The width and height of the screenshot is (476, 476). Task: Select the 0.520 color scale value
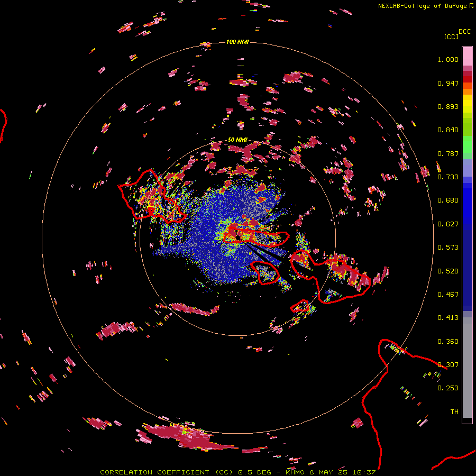tap(448, 271)
